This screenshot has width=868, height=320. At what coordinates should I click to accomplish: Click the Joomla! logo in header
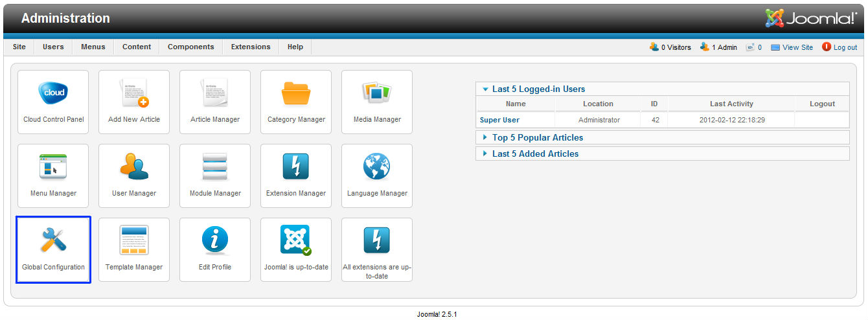coord(810,18)
